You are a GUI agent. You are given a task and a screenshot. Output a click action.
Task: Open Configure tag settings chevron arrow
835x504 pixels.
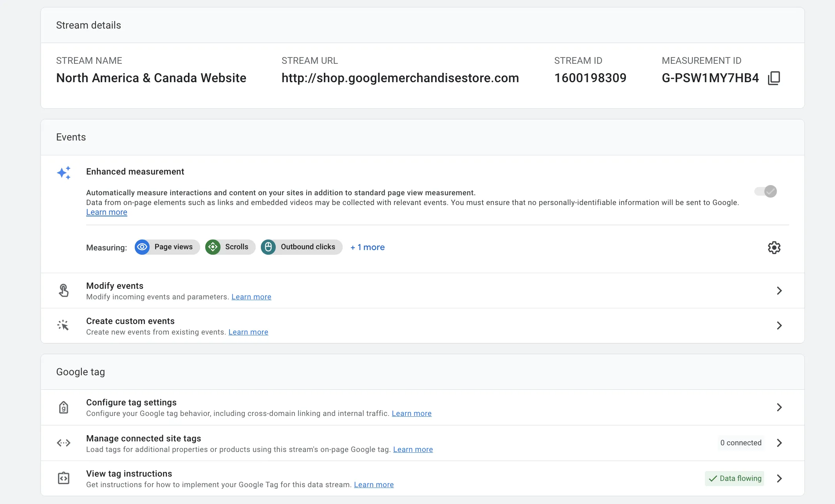[x=779, y=407]
